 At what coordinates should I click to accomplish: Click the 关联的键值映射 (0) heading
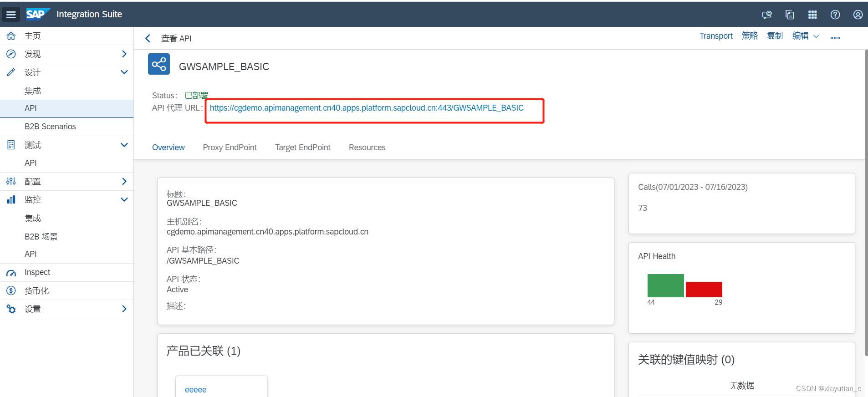click(x=686, y=360)
